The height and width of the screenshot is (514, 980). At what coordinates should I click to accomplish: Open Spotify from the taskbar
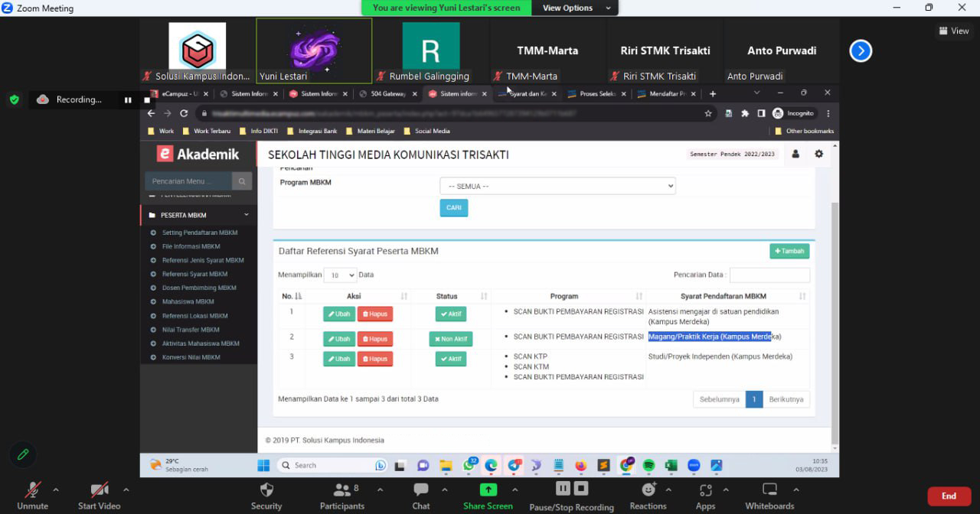648,465
